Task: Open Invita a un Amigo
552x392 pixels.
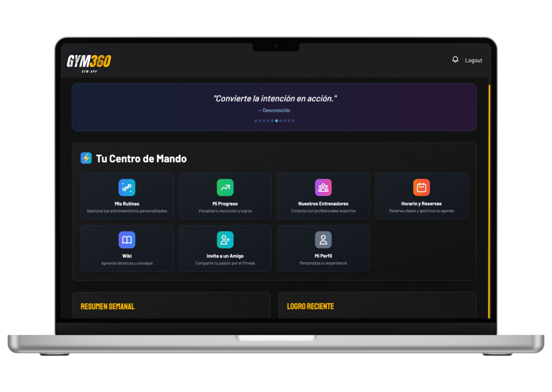Action: tap(225, 256)
